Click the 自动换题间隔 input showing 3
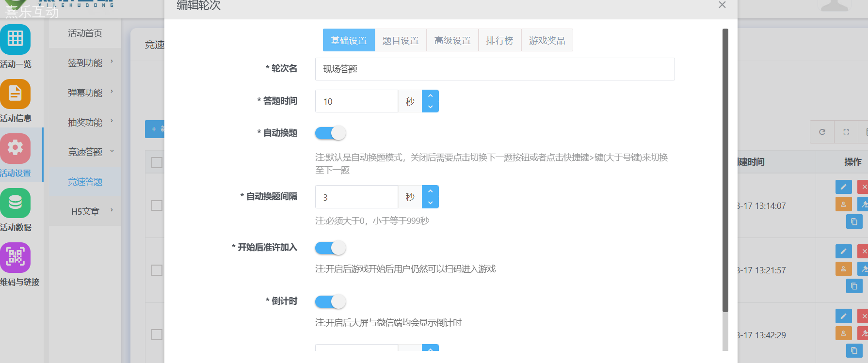 pos(356,197)
